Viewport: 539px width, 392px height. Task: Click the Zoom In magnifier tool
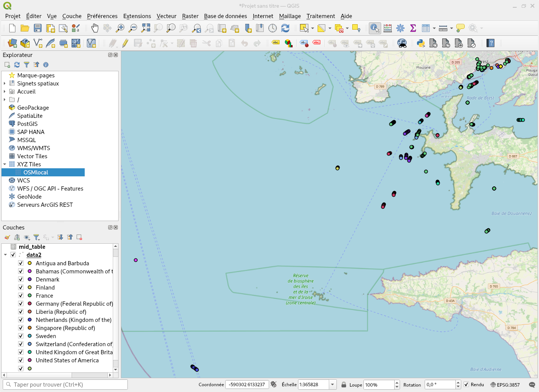pyautogui.click(x=120, y=28)
